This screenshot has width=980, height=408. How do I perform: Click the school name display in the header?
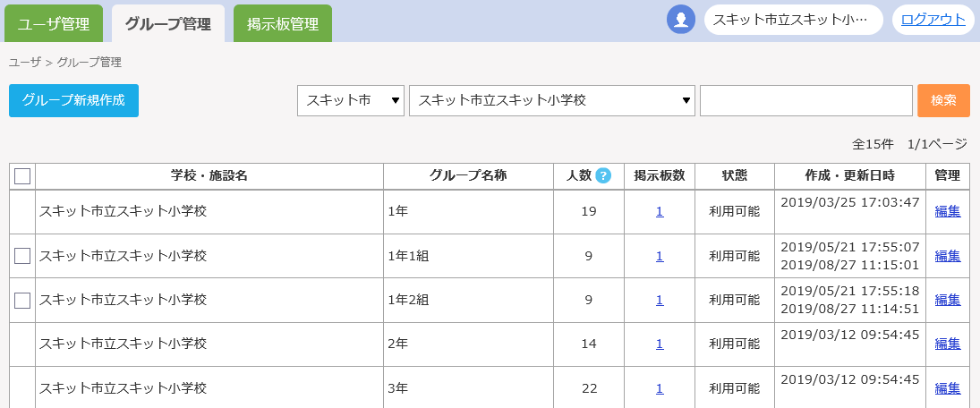pos(793,20)
